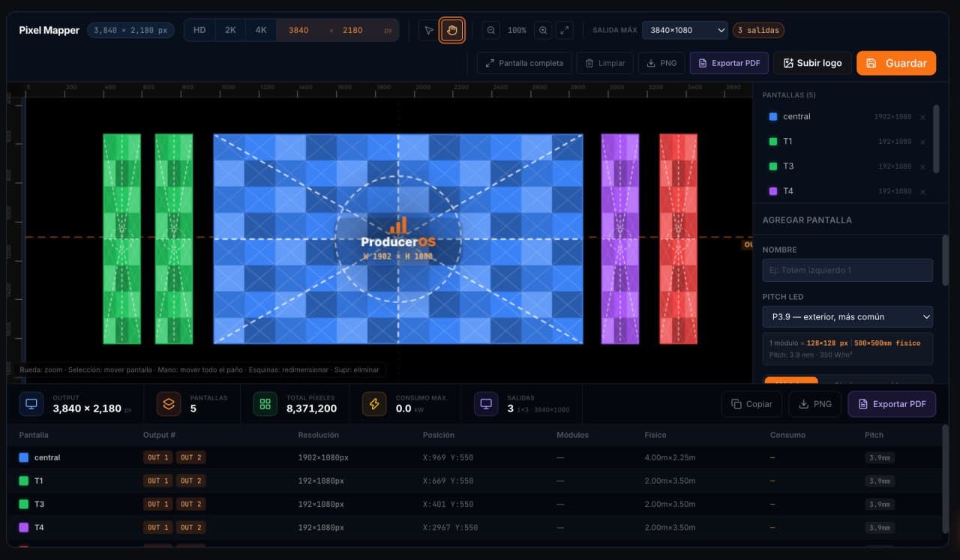Screen dimensions: 960x560
Task: Click Exportar PDF in the top toolbar
Action: click(x=729, y=63)
